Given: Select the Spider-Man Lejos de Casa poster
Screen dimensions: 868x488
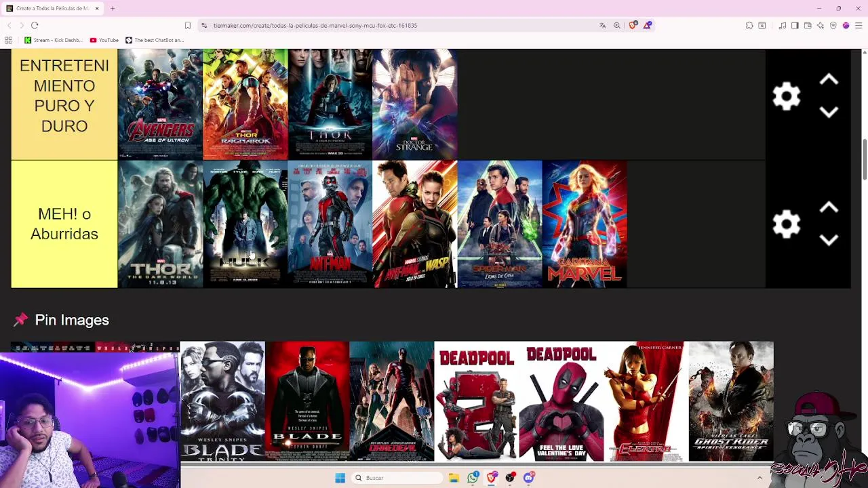Looking at the screenshot, I should pyautogui.click(x=500, y=224).
